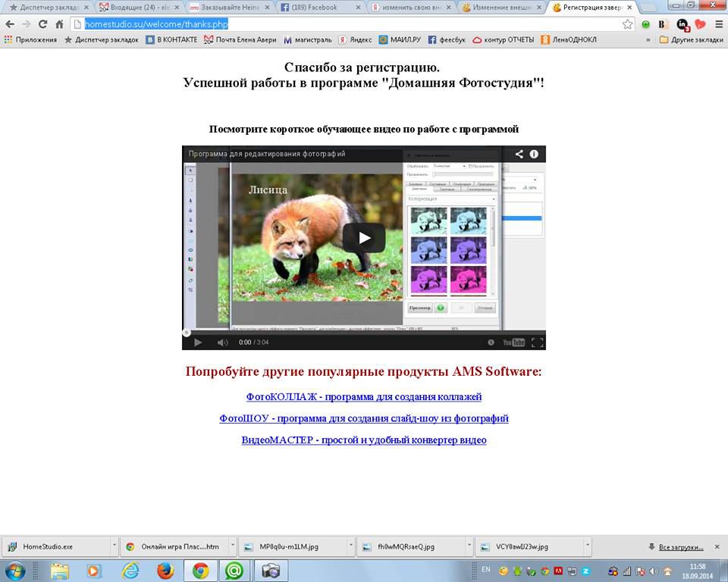
Task: Expand the MP0q0u-m1LM.jpg download options arrow
Action: (350, 546)
